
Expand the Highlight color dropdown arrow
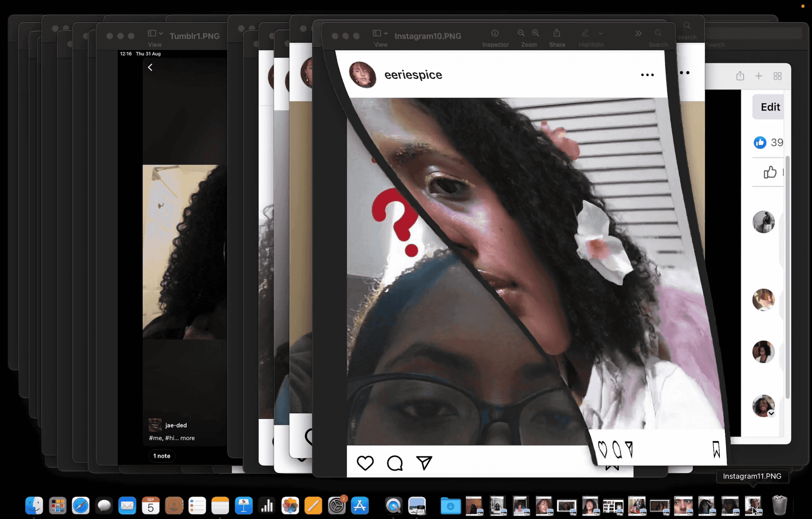(600, 33)
